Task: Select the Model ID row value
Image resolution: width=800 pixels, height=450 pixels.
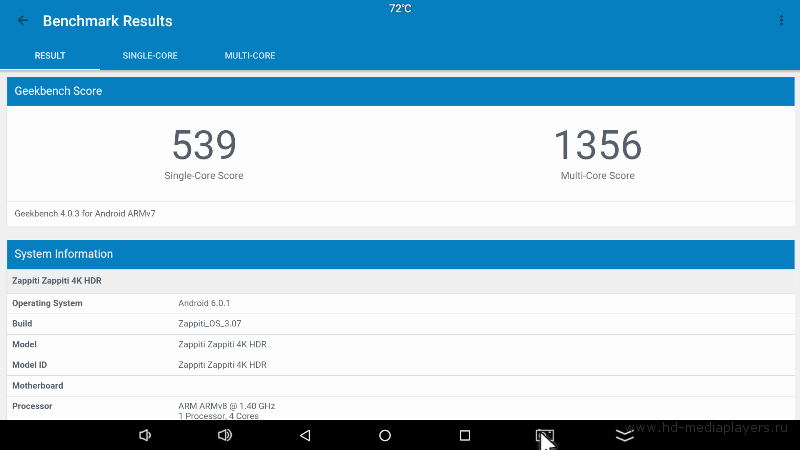Action: [222, 365]
